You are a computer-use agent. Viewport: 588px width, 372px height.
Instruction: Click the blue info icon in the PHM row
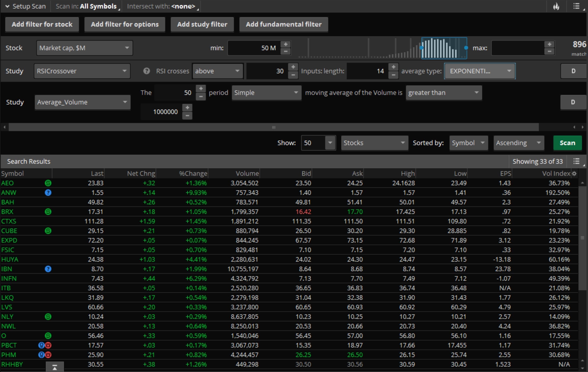(41, 355)
